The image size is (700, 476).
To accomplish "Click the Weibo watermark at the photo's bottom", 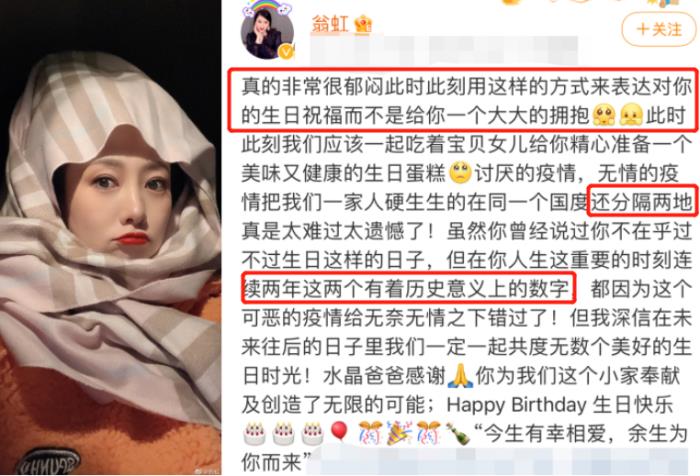I will click(x=206, y=472).
